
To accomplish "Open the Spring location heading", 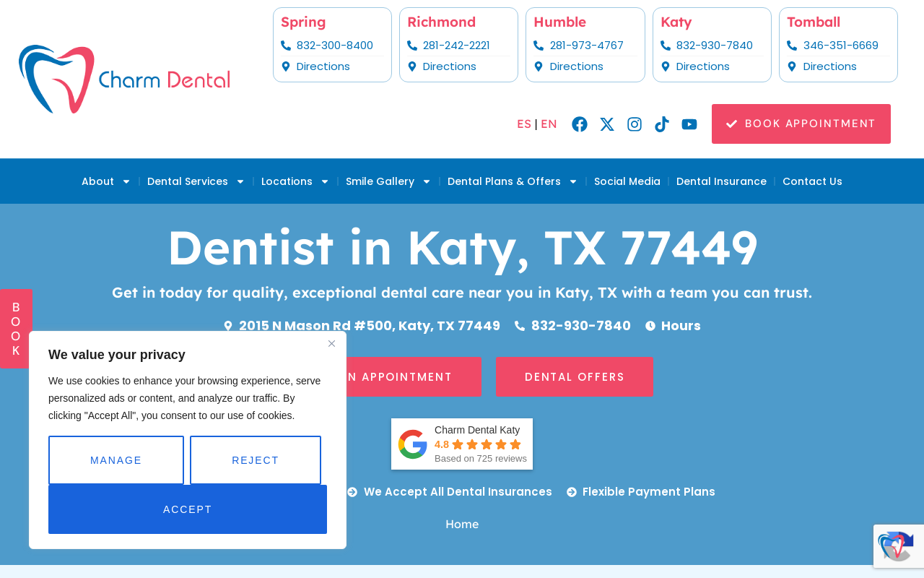I will (303, 22).
